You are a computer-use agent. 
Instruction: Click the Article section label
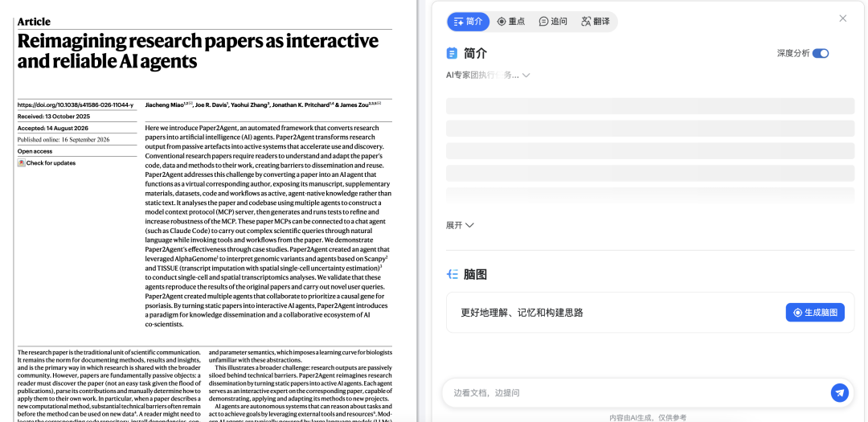34,22
